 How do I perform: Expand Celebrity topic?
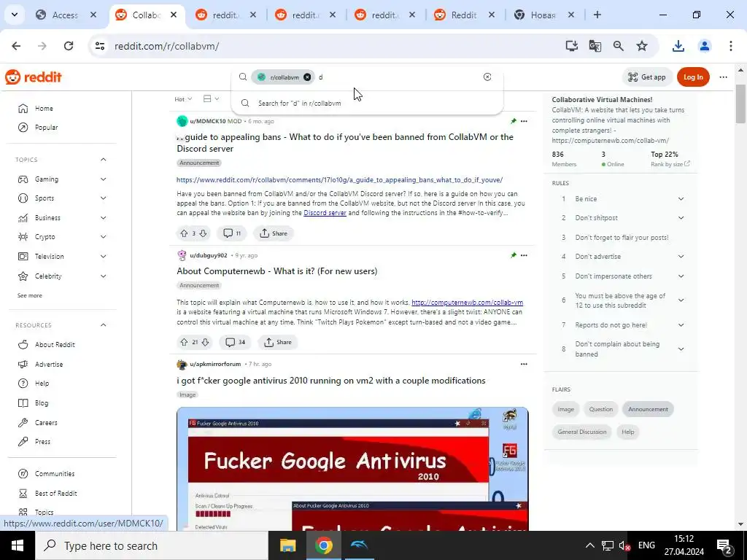(x=104, y=276)
